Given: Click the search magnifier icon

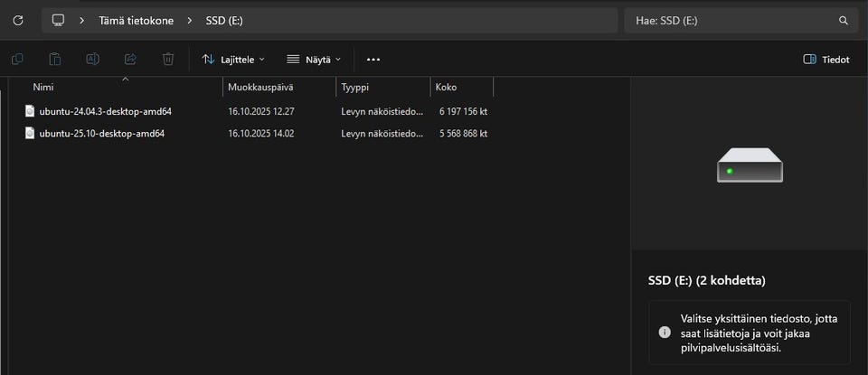Looking at the screenshot, I should 844,20.
